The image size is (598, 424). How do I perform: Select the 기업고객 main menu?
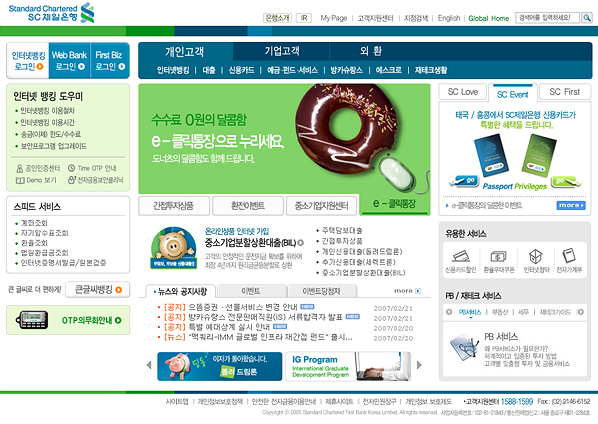point(282,51)
